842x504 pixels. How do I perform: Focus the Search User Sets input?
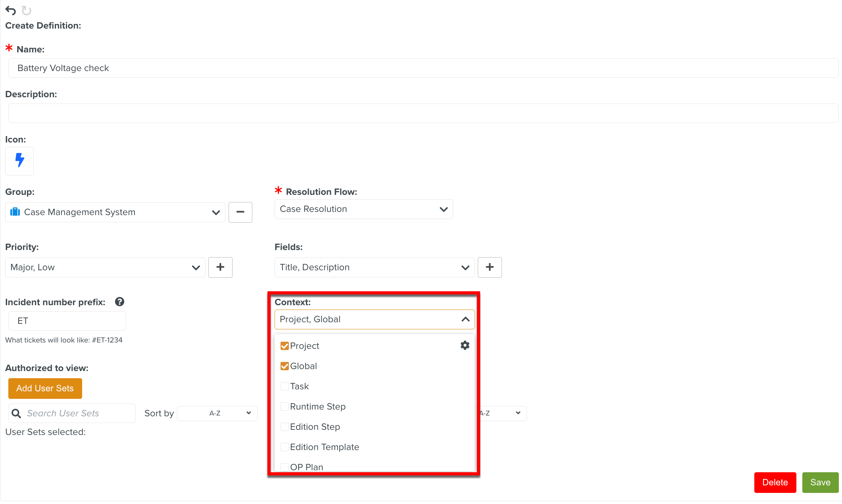pos(72,413)
